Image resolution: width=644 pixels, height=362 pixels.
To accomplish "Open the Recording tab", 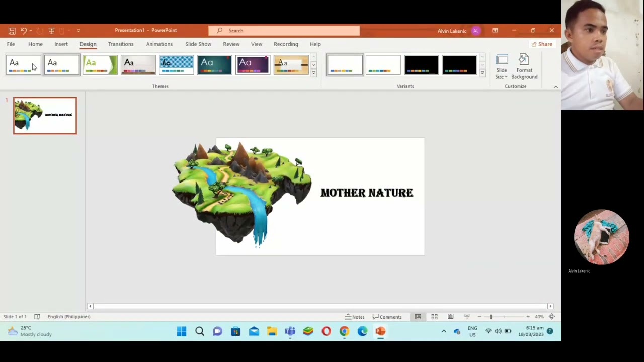I will pyautogui.click(x=286, y=44).
